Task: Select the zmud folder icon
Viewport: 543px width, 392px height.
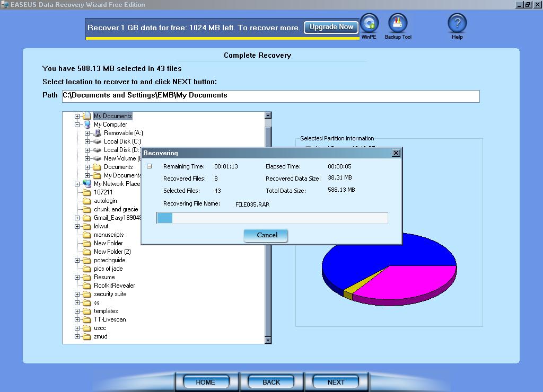Action: [87, 336]
